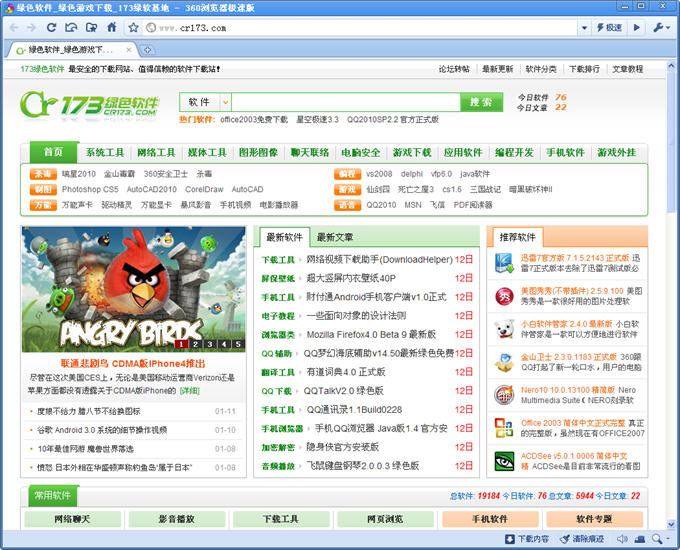Open the 有道词典4.0 正式版 entry
Screen dimensions: 680x550
tap(346, 372)
